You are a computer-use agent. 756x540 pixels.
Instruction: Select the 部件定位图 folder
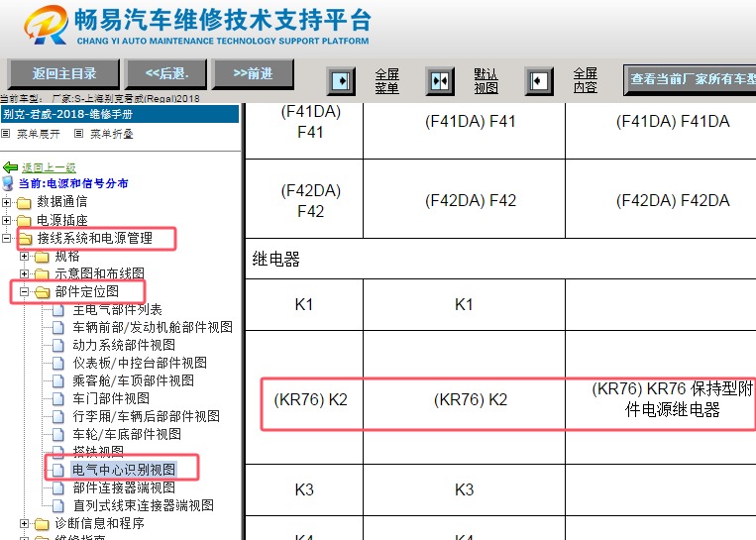coord(87,291)
